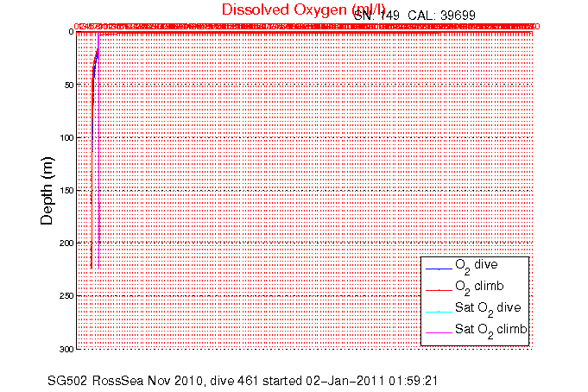The image size is (588, 392).
Task: Select the 'Sat O2 climb' legend entry
Action: pyautogui.click(x=491, y=330)
